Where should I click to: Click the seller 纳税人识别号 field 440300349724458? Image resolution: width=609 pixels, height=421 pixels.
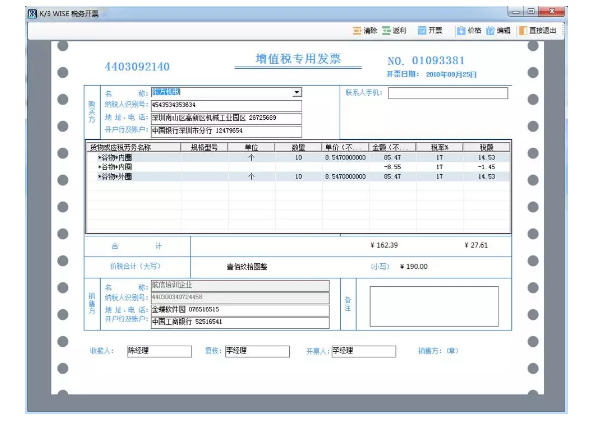pos(240,297)
